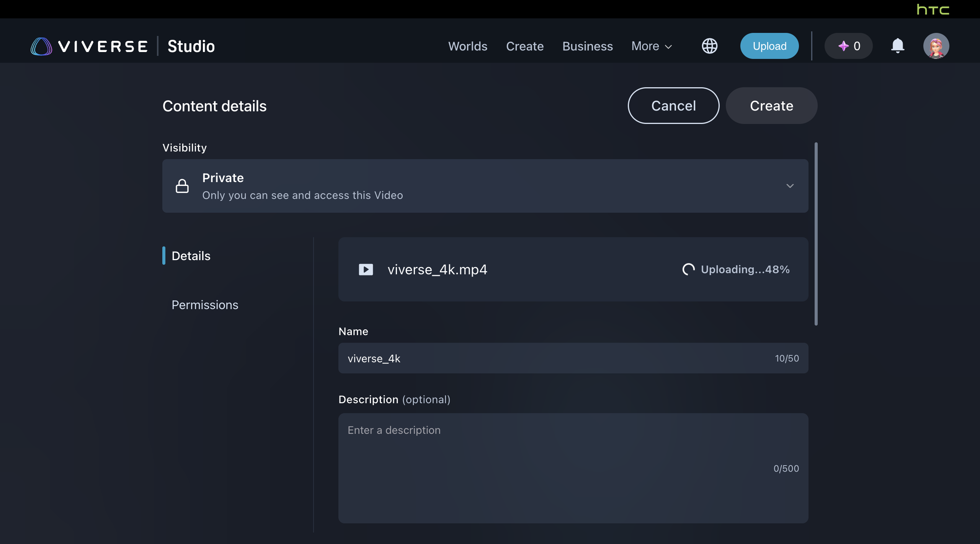Open the language globe icon
The width and height of the screenshot is (980, 544).
[709, 46]
